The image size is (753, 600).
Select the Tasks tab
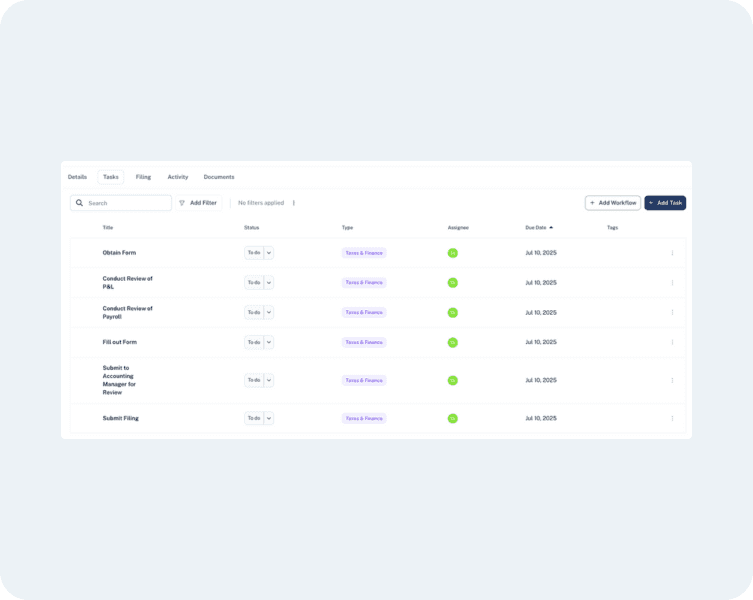coord(110,177)
